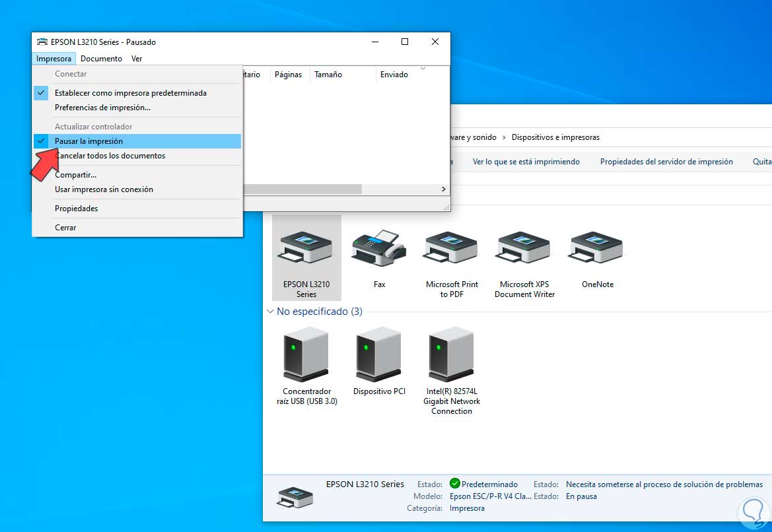This screenshot has width=772, height=532.
Task: Click Ver lo que se está imprimiendo
Action: [x=526, y=162]
